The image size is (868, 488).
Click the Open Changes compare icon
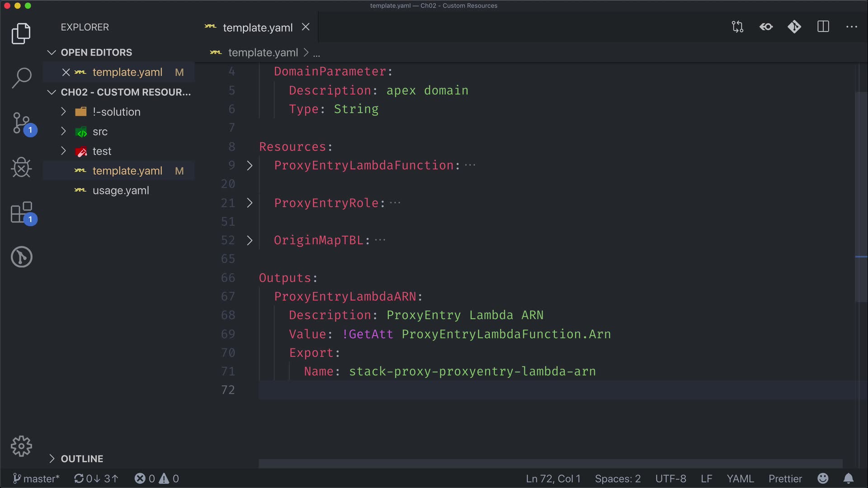pos(737,27)
